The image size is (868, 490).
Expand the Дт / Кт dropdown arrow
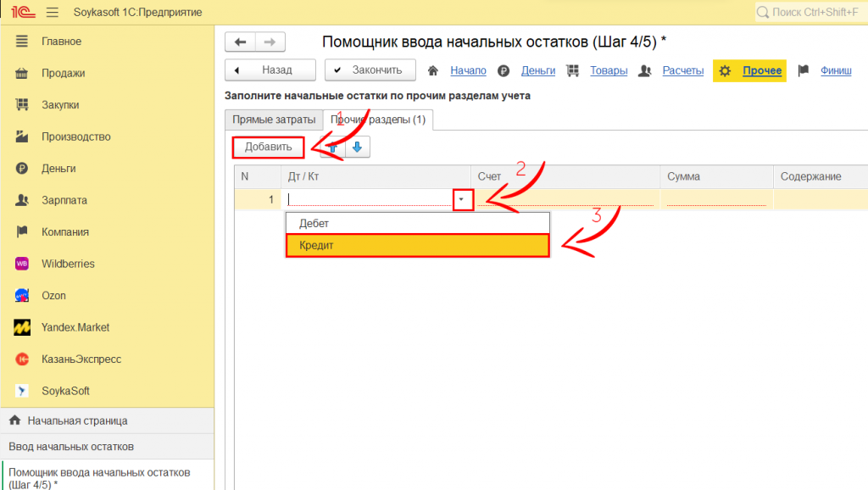pyautogui.click(x=463, y=200)
